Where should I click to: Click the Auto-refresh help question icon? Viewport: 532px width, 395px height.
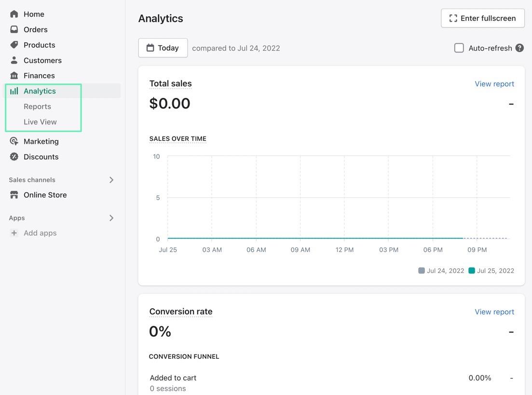click(519, 48)
